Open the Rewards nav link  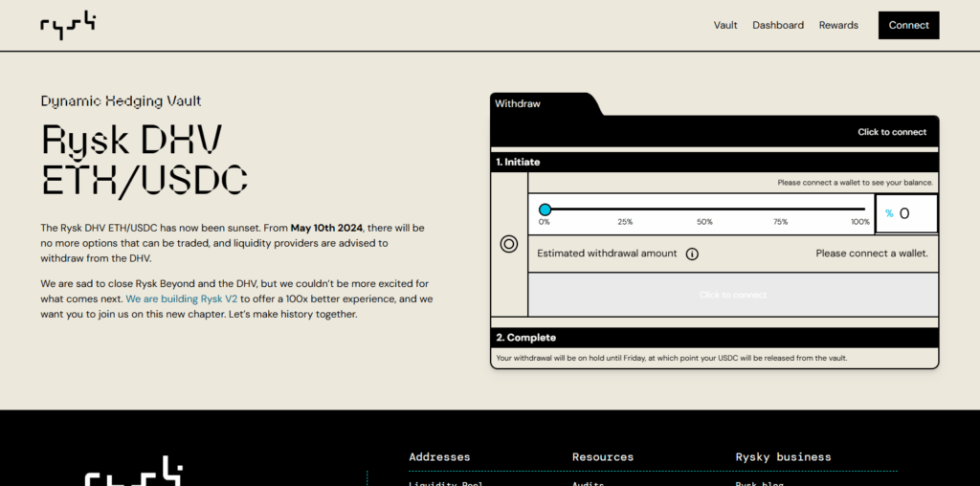pyautogui.click(x=838, y=25)
